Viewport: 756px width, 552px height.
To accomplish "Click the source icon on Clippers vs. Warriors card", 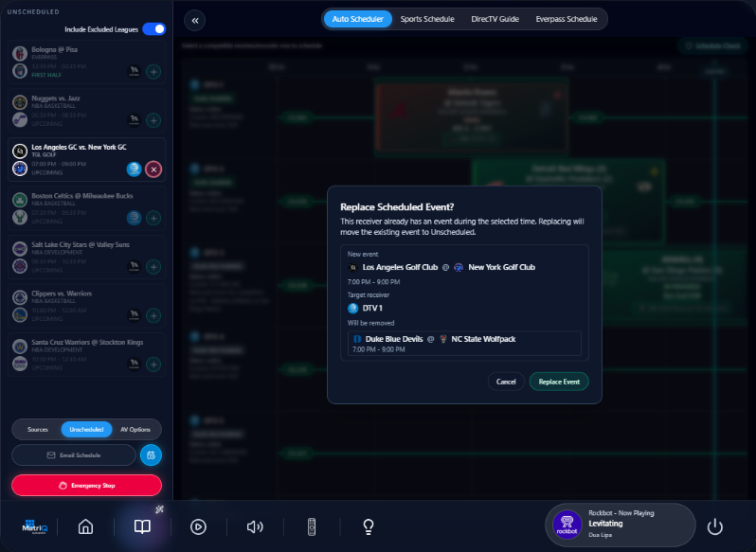I will (134, 315).
